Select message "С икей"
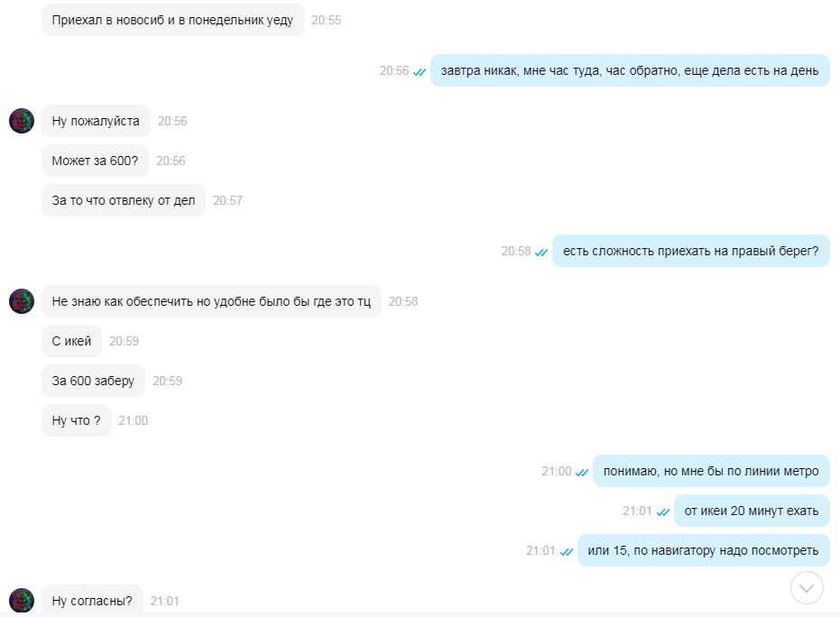The width and height of the screenshot is (840, 617). point(72,341)
